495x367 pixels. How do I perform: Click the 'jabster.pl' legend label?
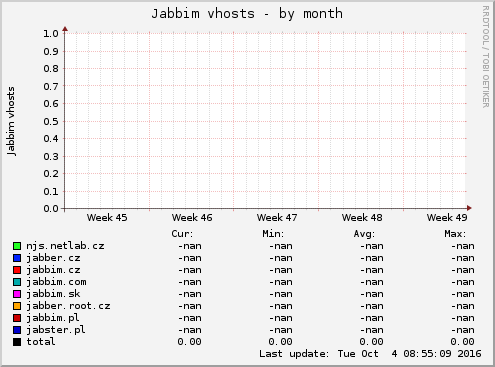tap(56, 330)
